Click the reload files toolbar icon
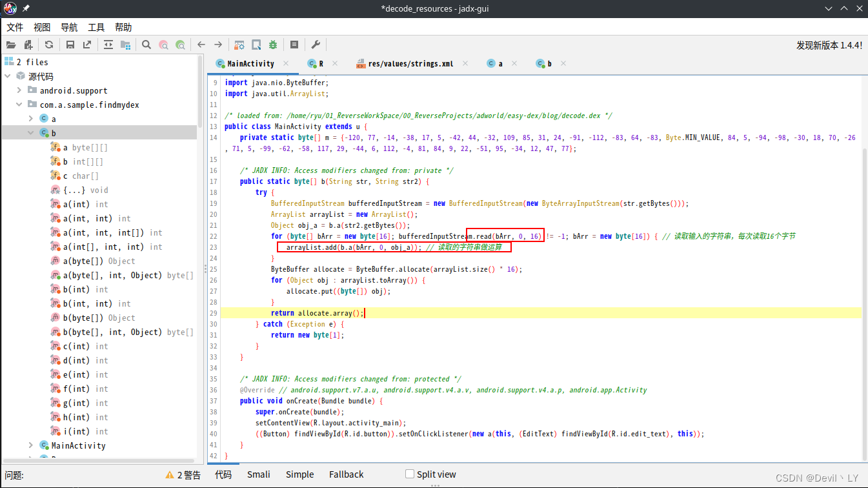This screenshot has height=488, width=868. [49, 45]
